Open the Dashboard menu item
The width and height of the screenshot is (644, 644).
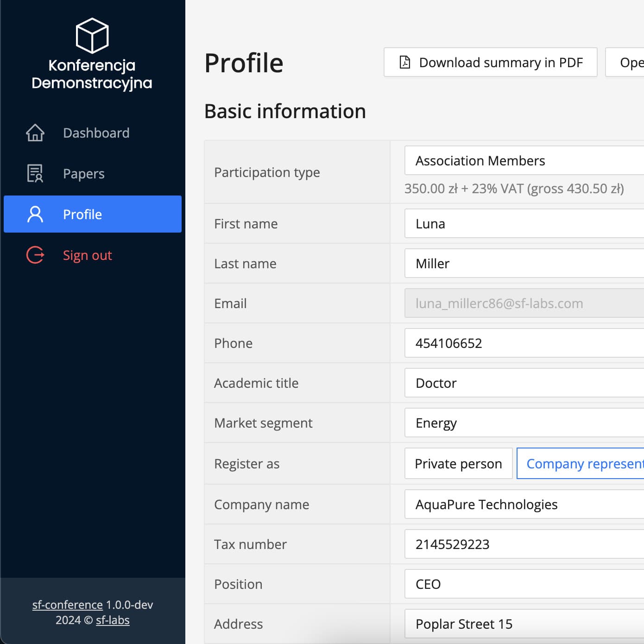[x=93, y=133]
